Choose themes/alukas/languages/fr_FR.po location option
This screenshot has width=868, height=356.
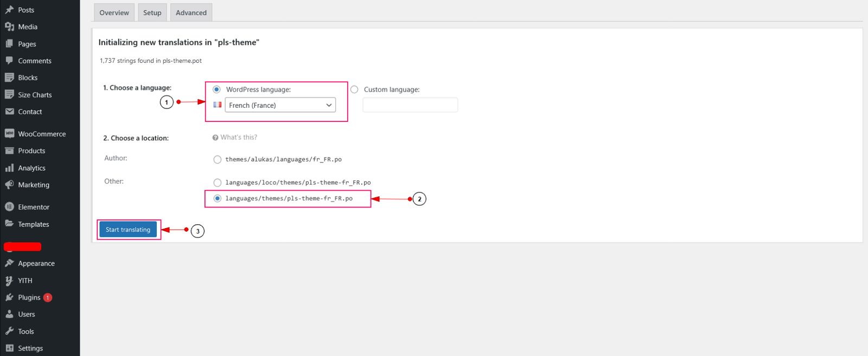click(218, 159)
